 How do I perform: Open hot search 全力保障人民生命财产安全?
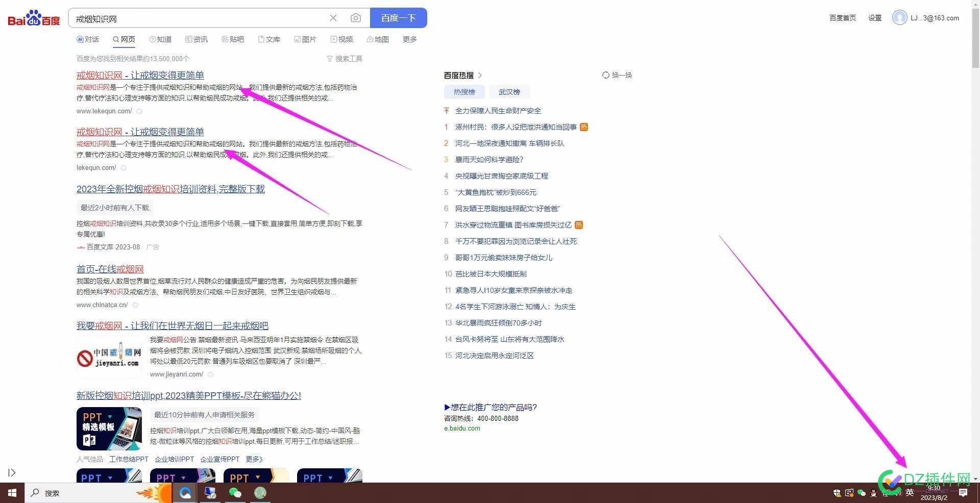pyautogui.click(x=498, y=111)
